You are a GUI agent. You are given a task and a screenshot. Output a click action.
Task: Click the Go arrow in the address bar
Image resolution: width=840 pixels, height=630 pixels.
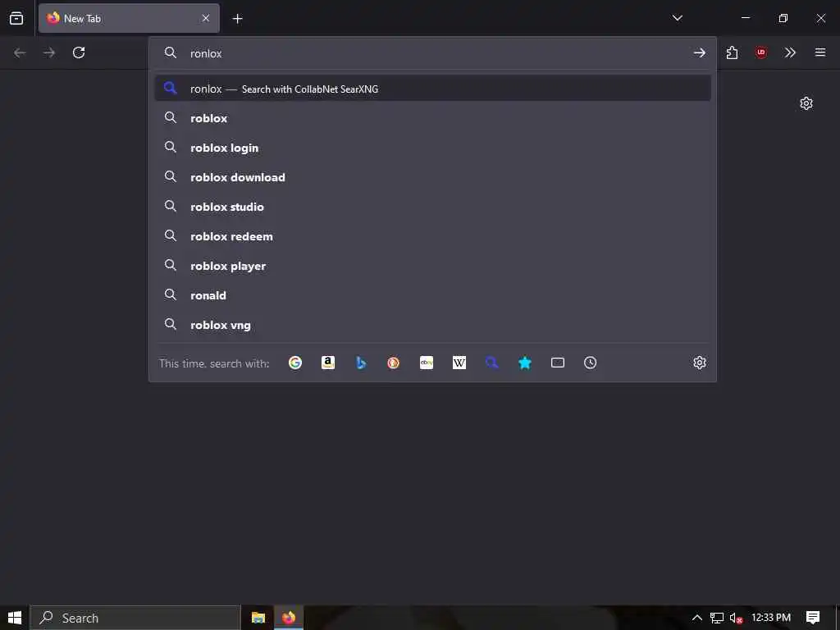699,52
